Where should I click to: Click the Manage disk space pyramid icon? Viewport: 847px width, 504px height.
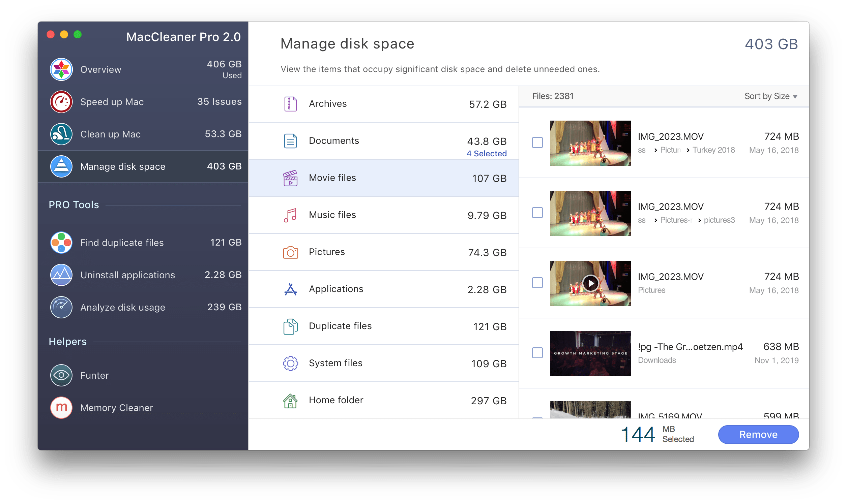pyautogui.click(x=61, y=166)
